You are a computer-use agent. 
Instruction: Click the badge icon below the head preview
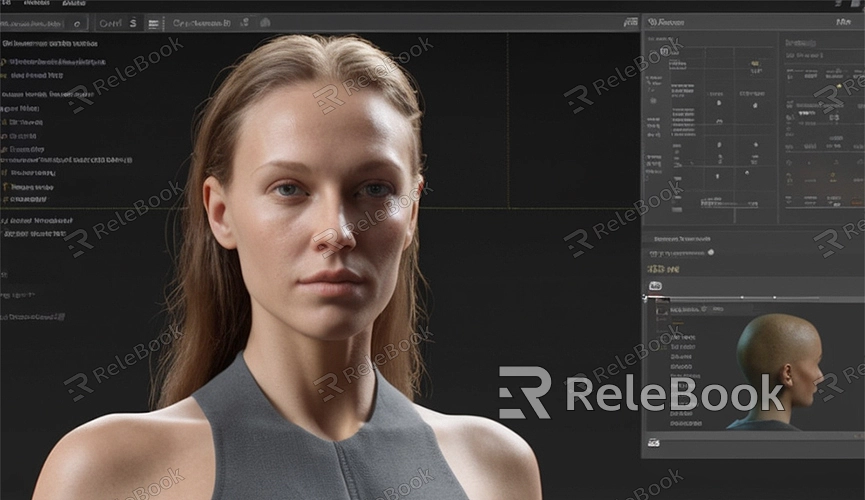654,443
